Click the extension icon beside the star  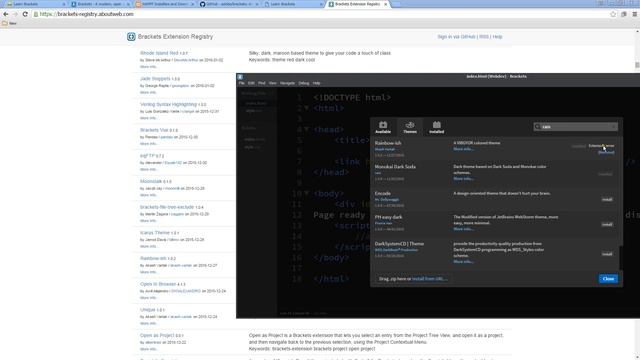(624, 14)
